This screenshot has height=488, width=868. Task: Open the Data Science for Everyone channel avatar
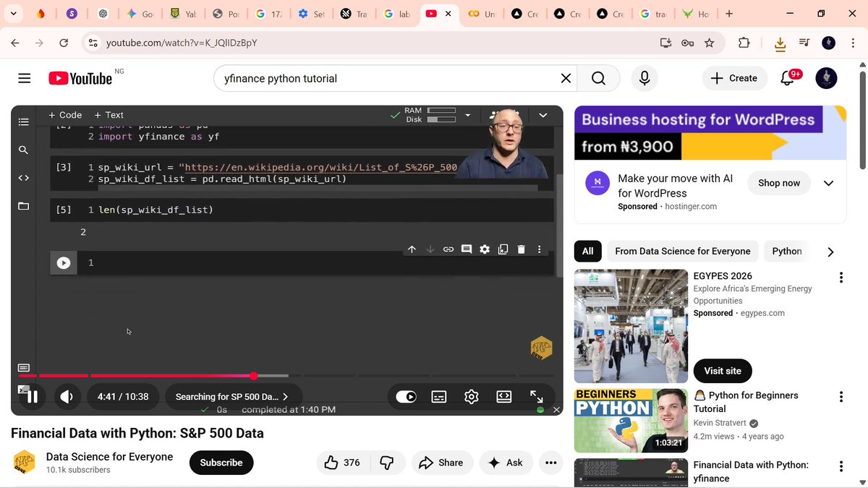coord(25,462)
